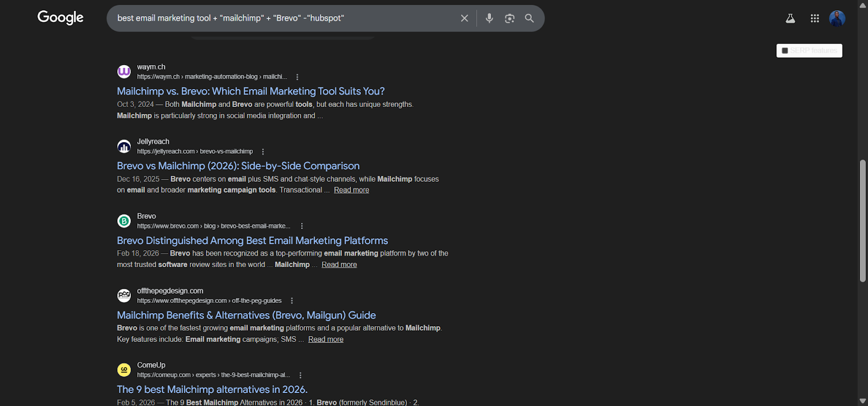This screenshot has width=868, height=406.
Task: Clear the search query with the X icon
Action: point(464,18)
